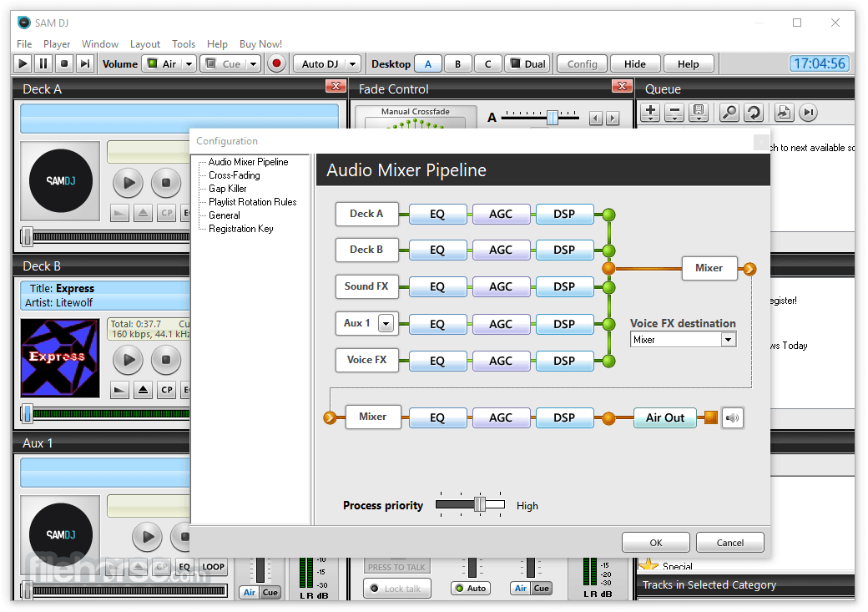Close the Deck A panel
This screenshot has height=612, width=868.
pyautogui.click(x=336, y=86)
